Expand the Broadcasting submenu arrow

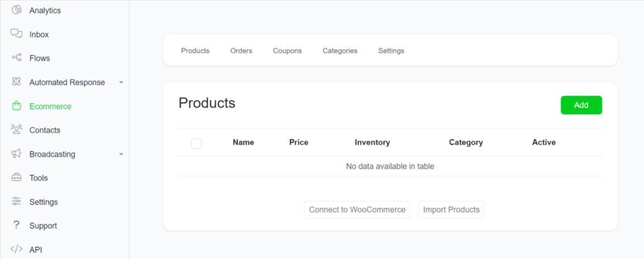[121, 155]
